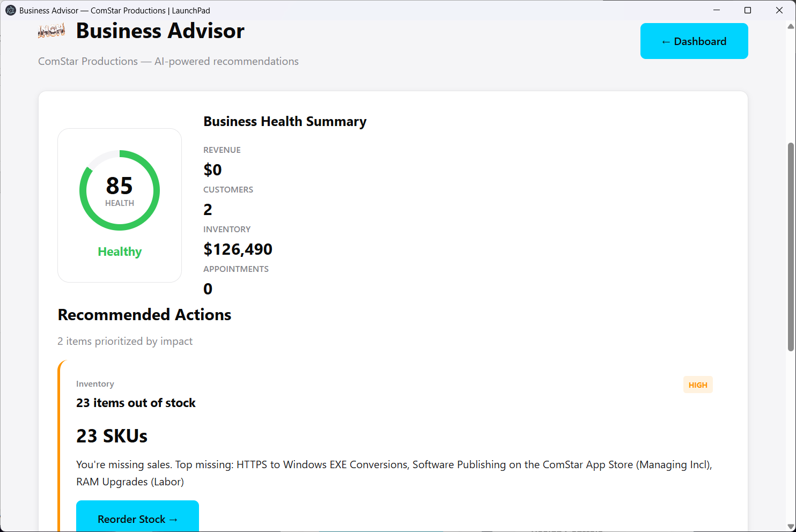Click the app icon in the title bar
The width and height of the screenshot is (796, 532).
tap(10, 10)
